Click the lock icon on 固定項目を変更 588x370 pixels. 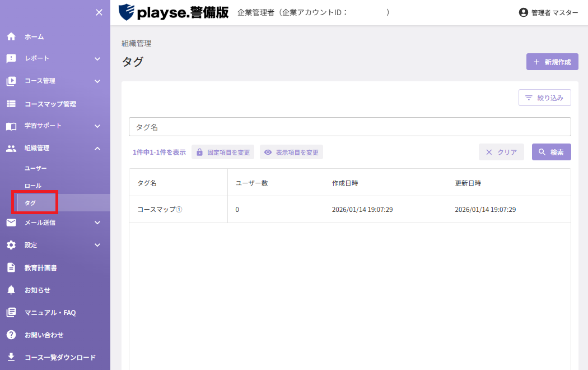coord(199,152)
